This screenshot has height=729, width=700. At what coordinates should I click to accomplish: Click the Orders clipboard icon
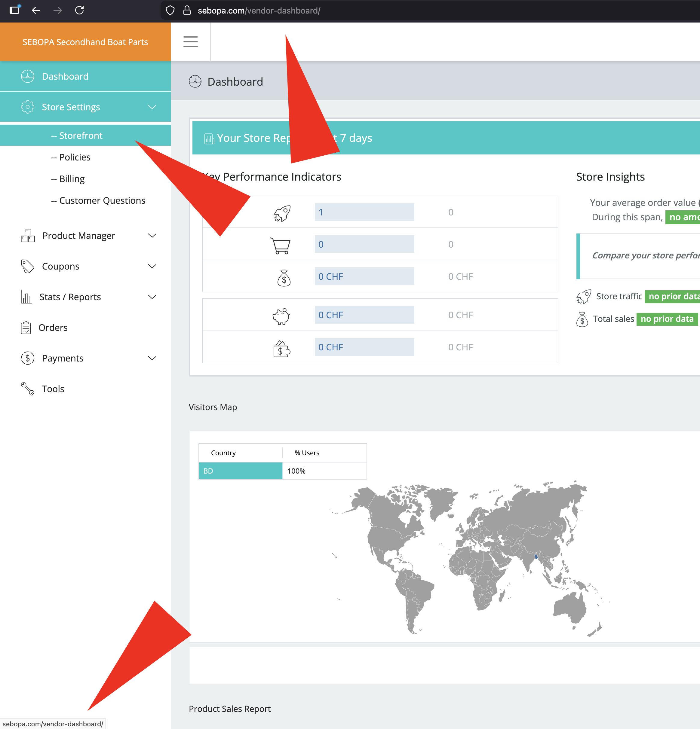pyautogui.click(x=26, y=328)
